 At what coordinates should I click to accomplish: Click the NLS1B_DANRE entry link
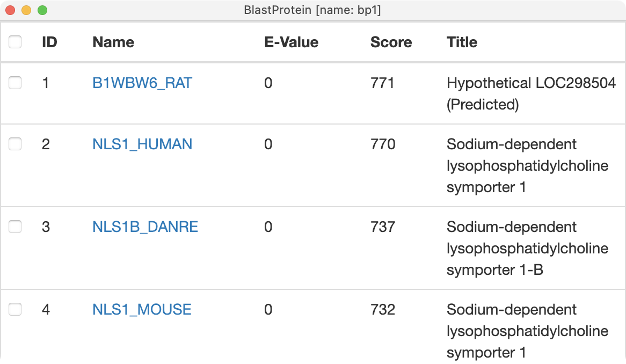(145, 227)
